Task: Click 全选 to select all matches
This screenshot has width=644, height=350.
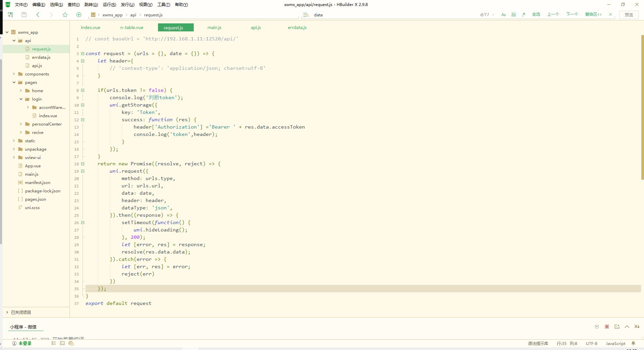Action: (x=536, y=14)
